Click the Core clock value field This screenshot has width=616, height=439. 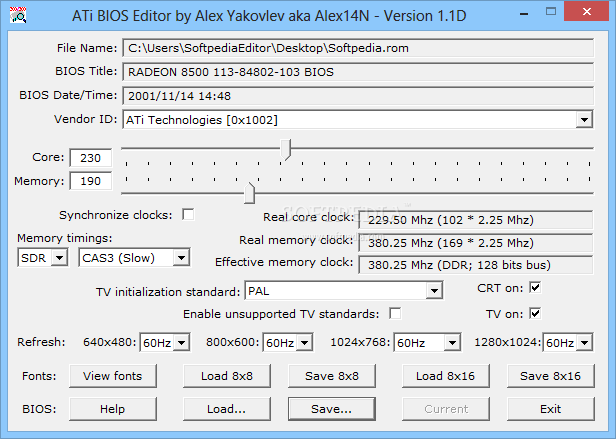tap(91, 158)
